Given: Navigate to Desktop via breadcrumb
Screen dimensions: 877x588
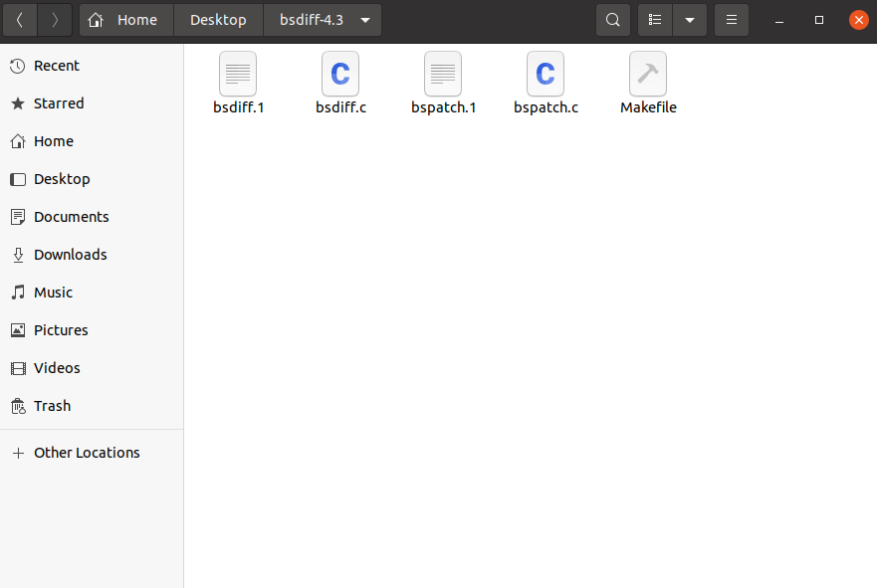Looking at the screenshot, I should [x=217, y=19].
